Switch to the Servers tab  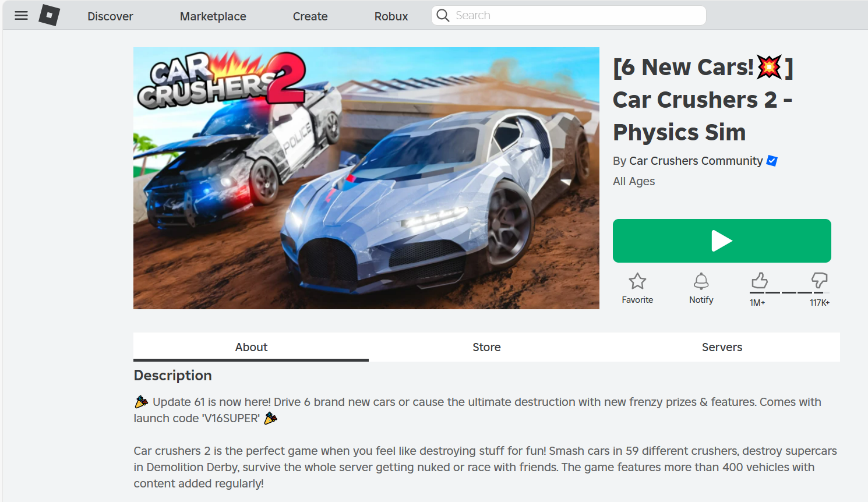tap(722, 347)
